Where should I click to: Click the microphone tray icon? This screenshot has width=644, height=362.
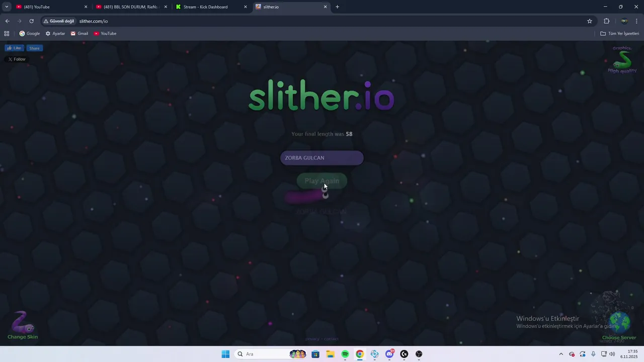[593, 354]
